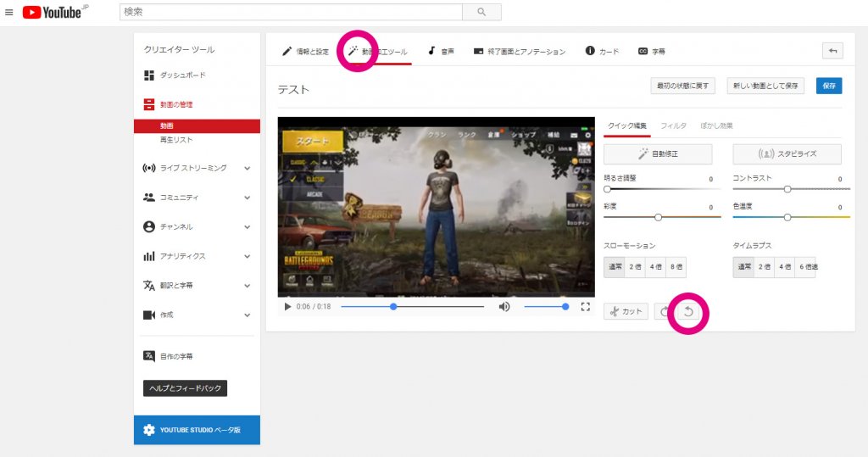The image size is (868, 457).
Task: Adjust 色温度 slider
Action: [x=791, y=217]
